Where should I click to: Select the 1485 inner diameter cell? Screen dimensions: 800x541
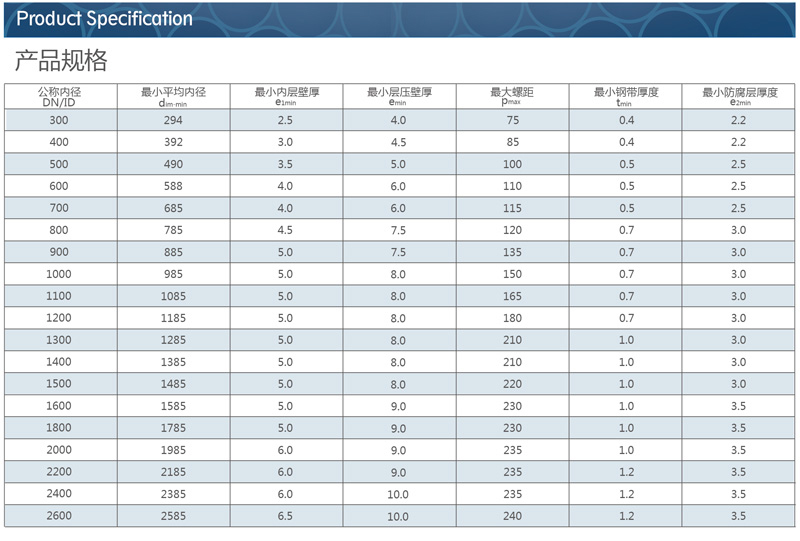174,384
